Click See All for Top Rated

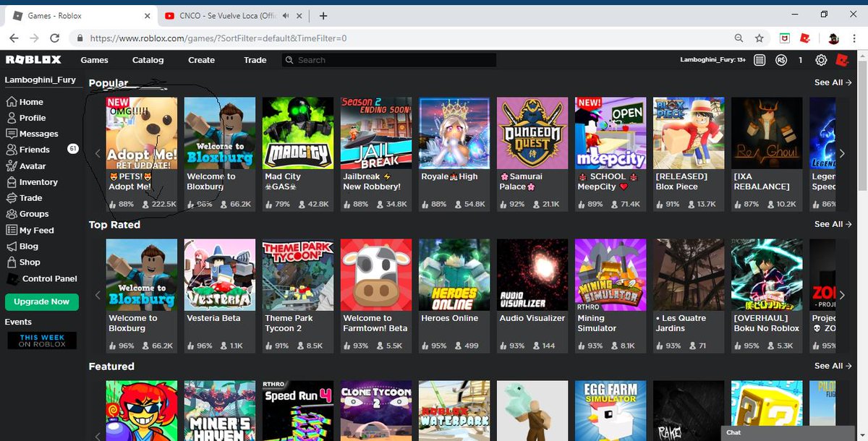[x=833, y=224]
